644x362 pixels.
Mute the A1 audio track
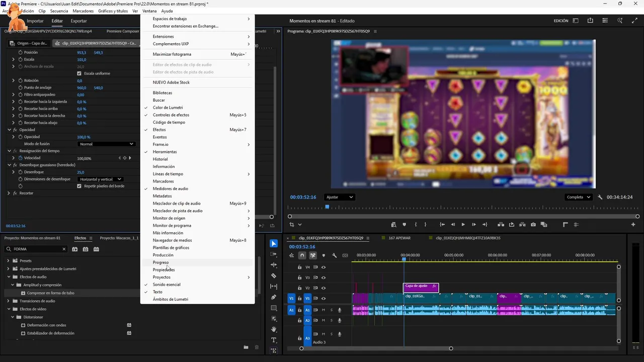(x=324, y=310)
